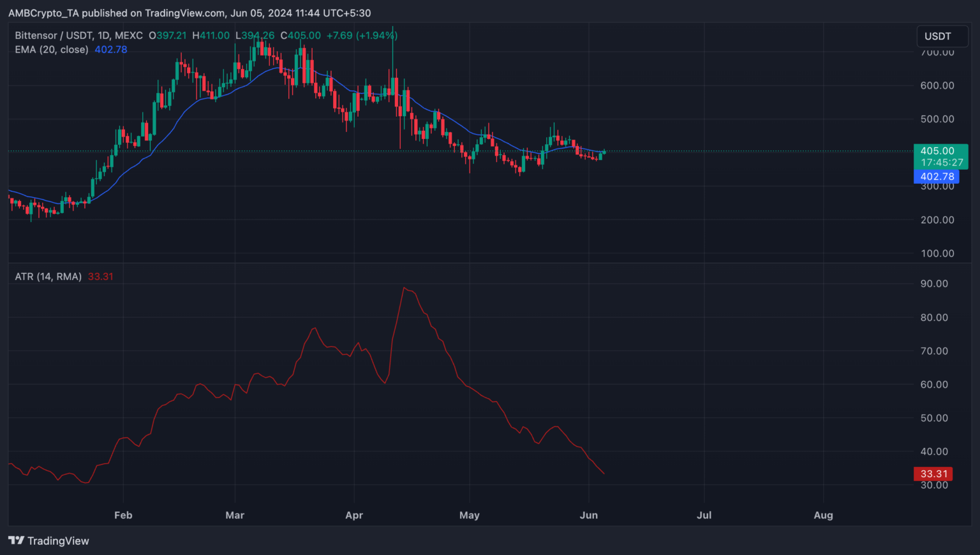Click the Jul label on time axis
The width and height of the screenshot is (980, 555).
pos(704,515)
